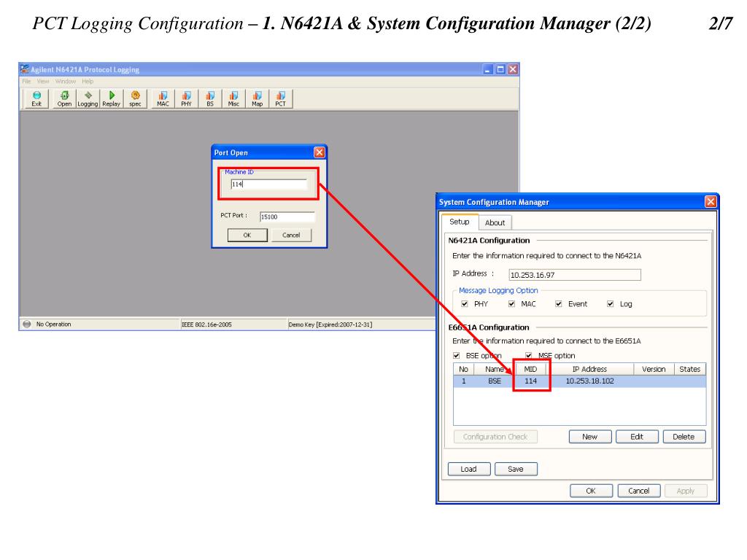Open the PHY chart icon
The height and width of the screenshot is (560, 747).
click(186, 98)
